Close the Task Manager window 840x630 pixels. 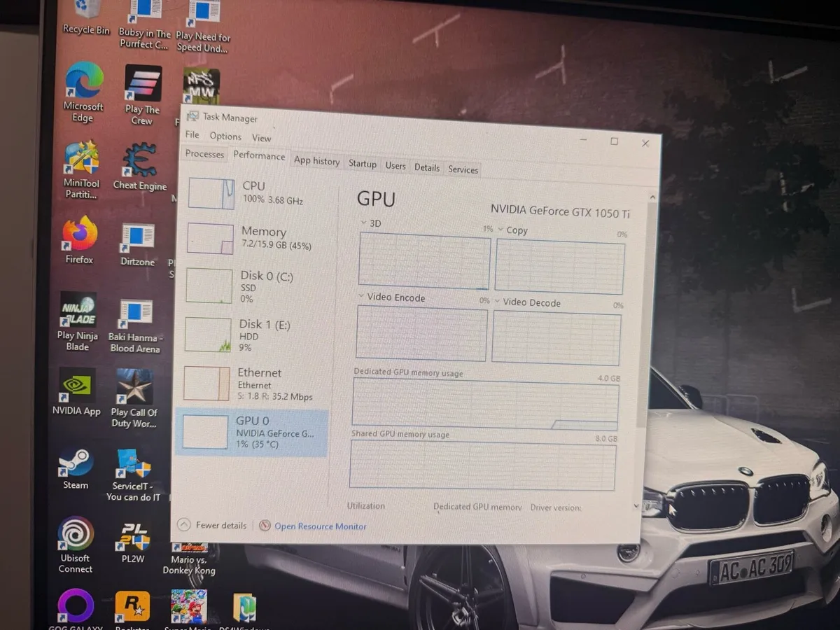(645, 143)
